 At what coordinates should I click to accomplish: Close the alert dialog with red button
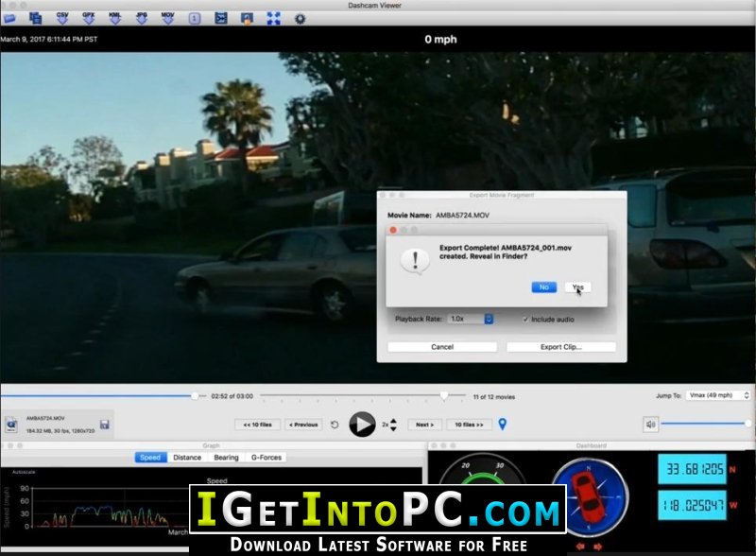(393, 230)
